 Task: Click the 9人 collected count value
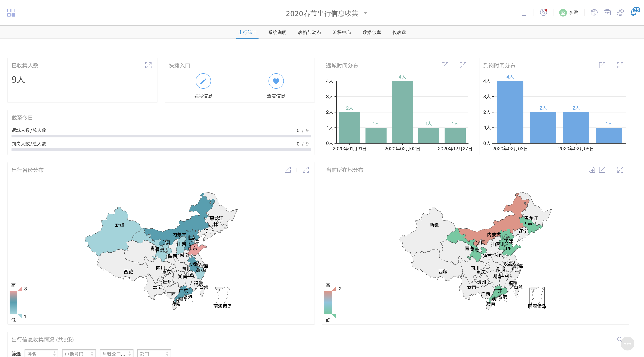(18, 79)
